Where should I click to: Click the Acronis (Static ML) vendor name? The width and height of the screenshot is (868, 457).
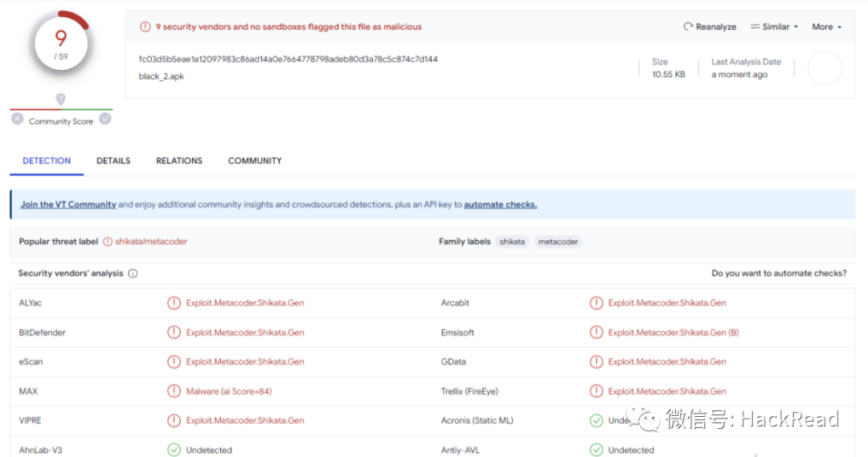tap(477, 421)
